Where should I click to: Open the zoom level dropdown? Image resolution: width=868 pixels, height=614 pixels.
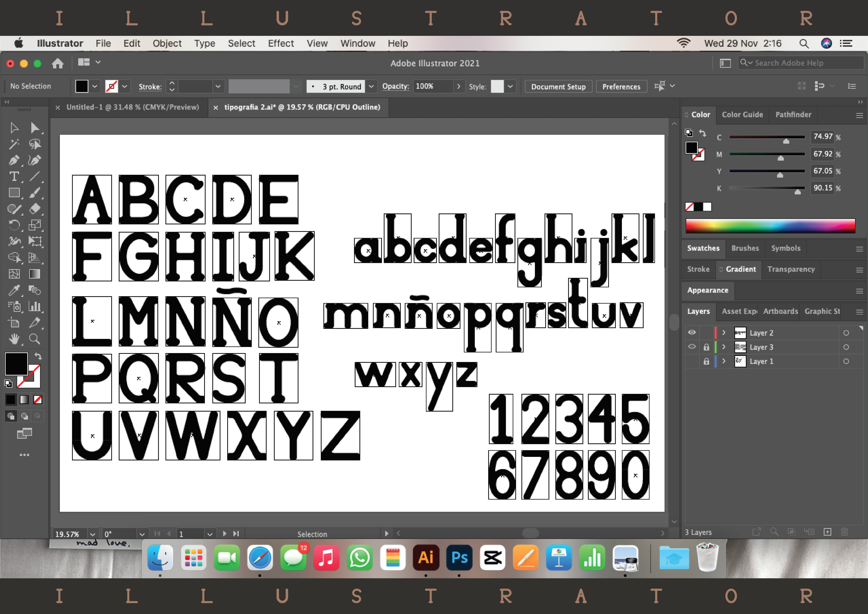point(92,534)
